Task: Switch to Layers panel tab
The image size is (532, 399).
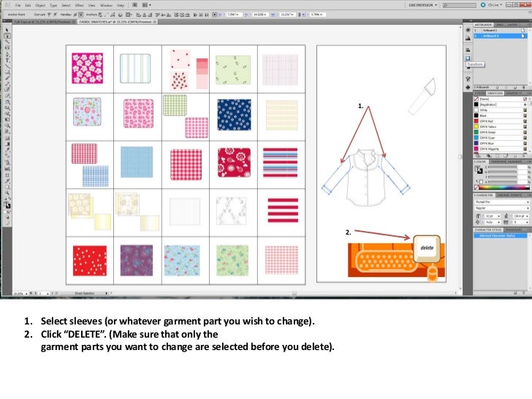Action: (x=512, y=25)
